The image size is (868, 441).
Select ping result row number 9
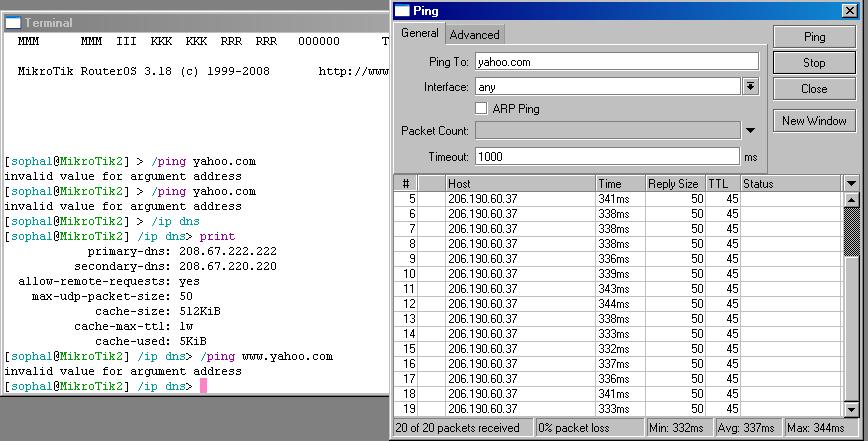point(618,258)
